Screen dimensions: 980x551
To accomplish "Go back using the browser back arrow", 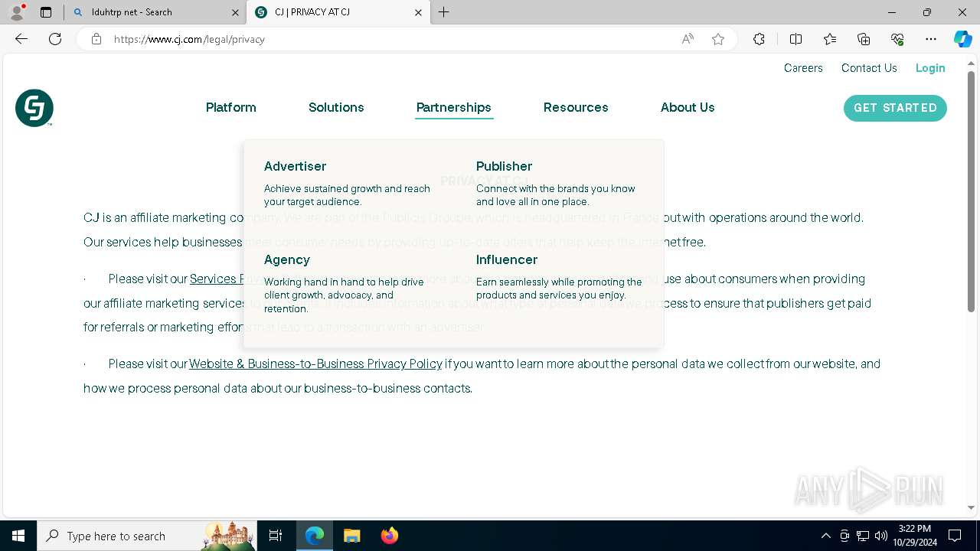I will point(21,39).
